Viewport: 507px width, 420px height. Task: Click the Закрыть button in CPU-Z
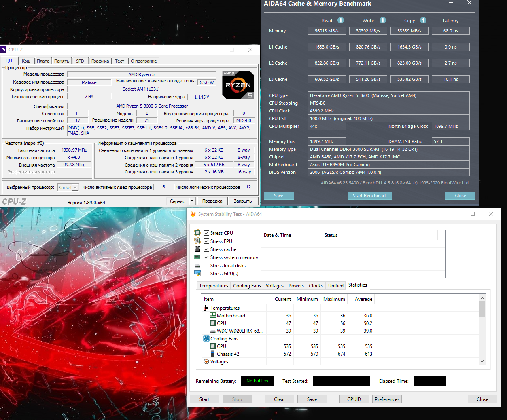(x=243, y=201)
